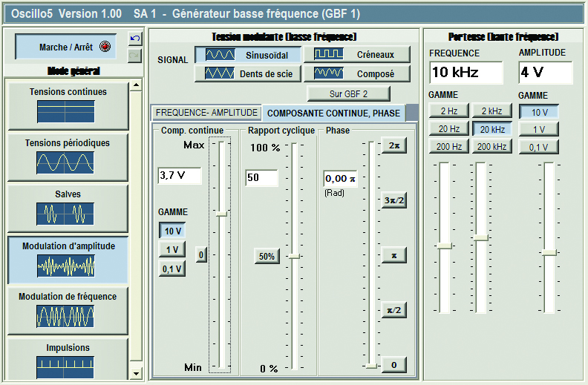Choose the Sinusoïdal signal waveform
This screenshot has width=588, height=385.
248,55
